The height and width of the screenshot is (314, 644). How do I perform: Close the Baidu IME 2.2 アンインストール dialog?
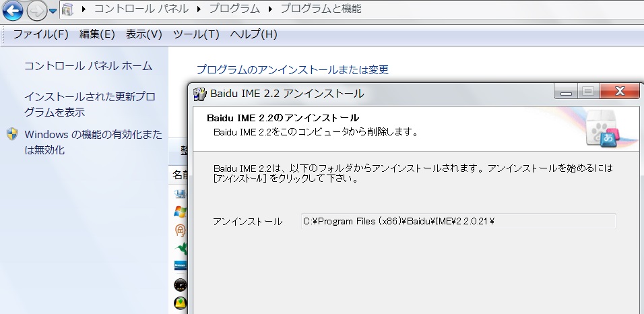point(620,91)
